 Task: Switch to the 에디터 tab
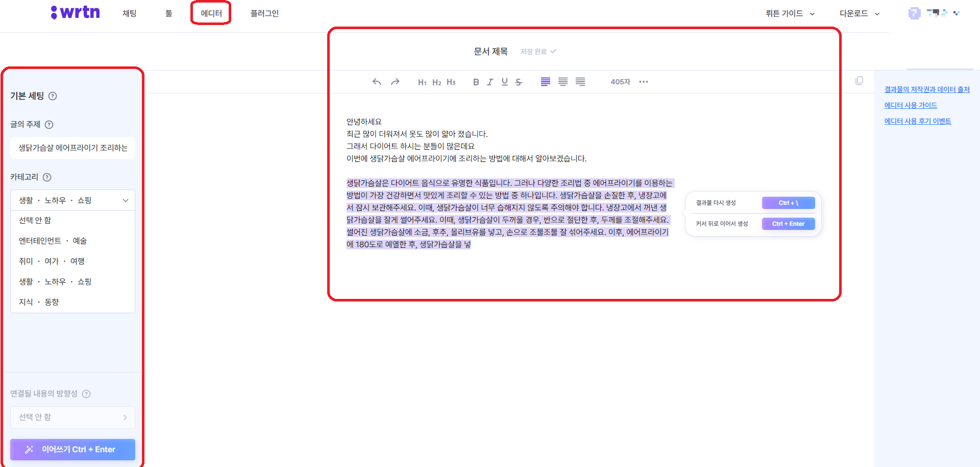[211, 13]
